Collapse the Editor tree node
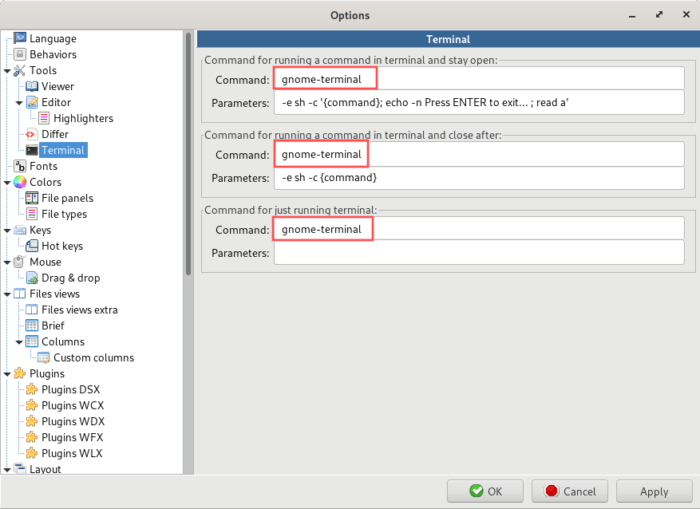700x509 pixels. [x=19, y=103]
